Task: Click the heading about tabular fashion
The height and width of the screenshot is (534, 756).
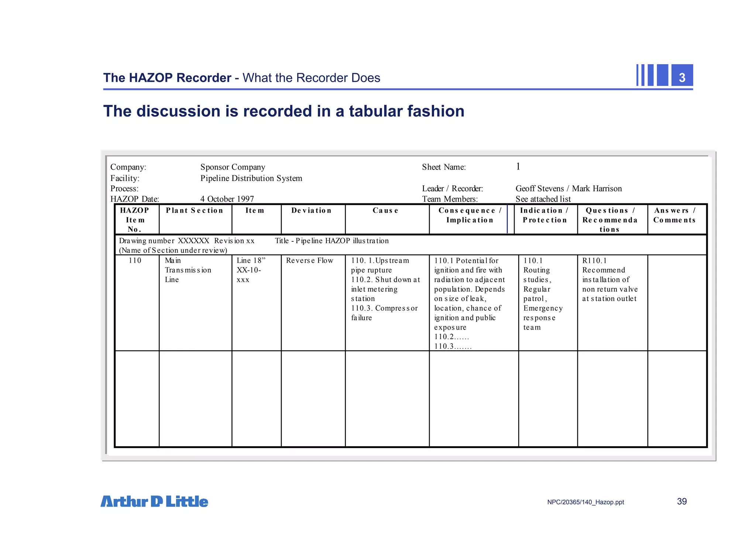Action: 283,111
